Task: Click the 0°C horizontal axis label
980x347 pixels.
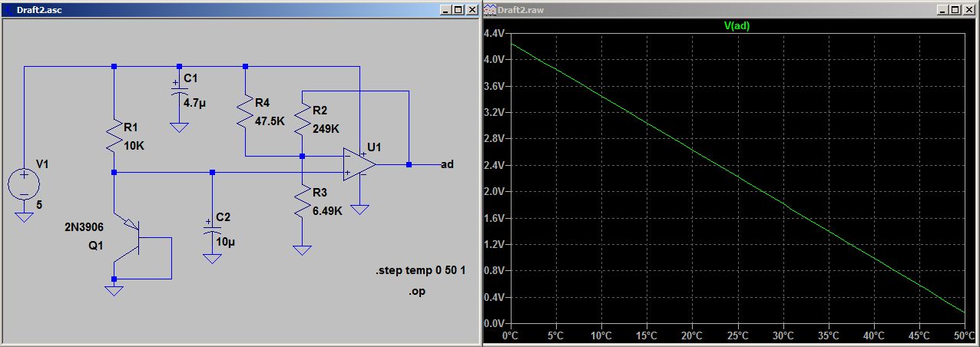Action: pyautogui.click(x=511, y=336)
